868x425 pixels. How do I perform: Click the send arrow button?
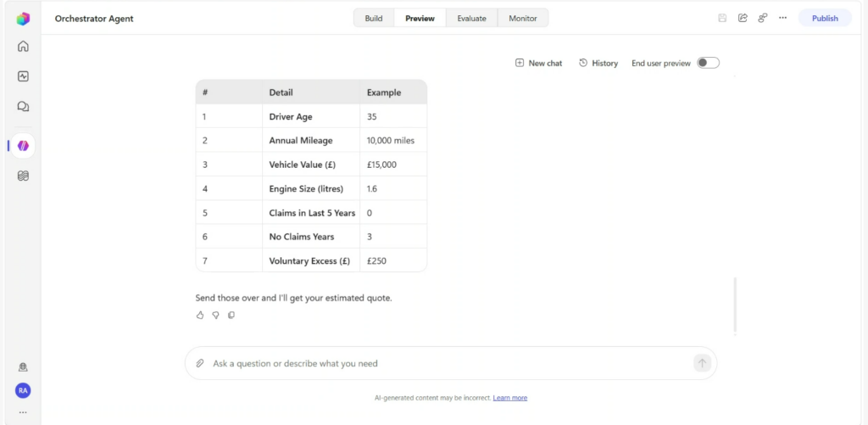click(702, 363)
